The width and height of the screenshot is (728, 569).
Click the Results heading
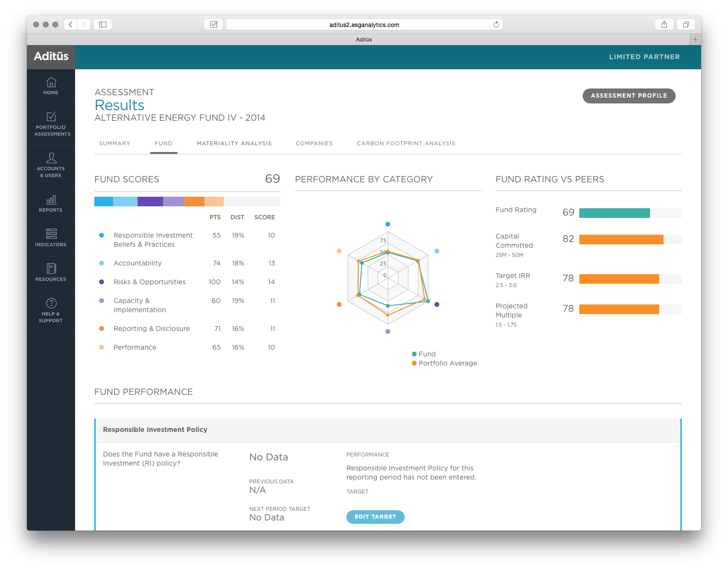click(x=119, y=105)
